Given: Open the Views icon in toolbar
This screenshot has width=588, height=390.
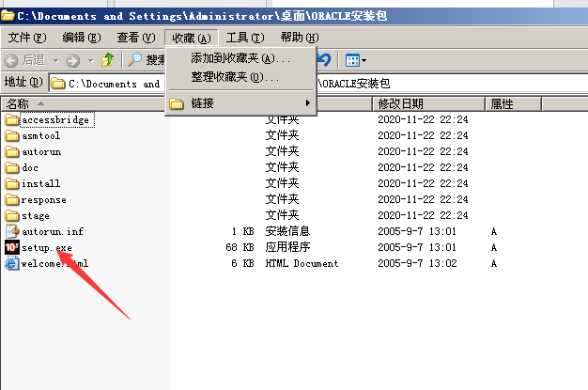Looking at the screenshot, I should pyautogui.click(x=352, y=60).
